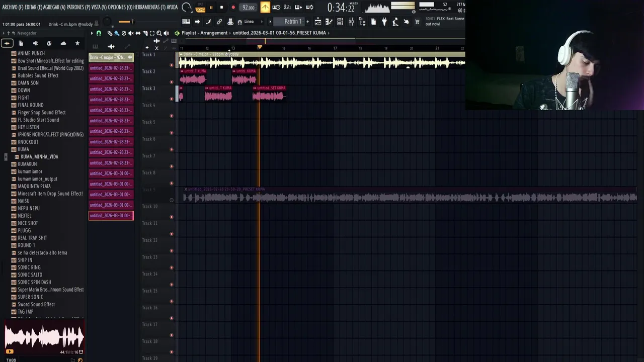
Task: Click the Track 10 label
Action: point(149,206)
